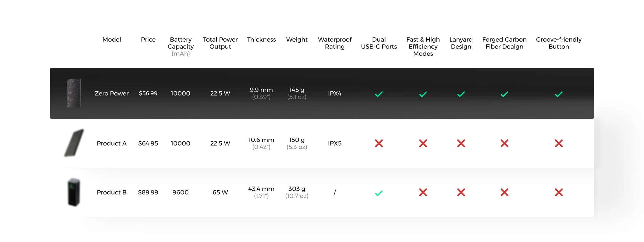This screenshot has height=242, width=644.
Task: Click Zero Power's Lanyard Design green checkmark
Action: tap(461, 94)
